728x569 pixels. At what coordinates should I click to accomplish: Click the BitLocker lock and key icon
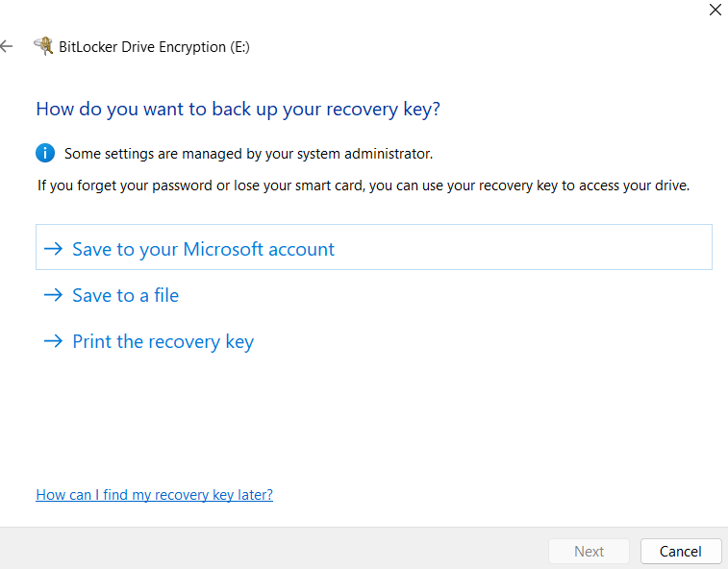43,46
